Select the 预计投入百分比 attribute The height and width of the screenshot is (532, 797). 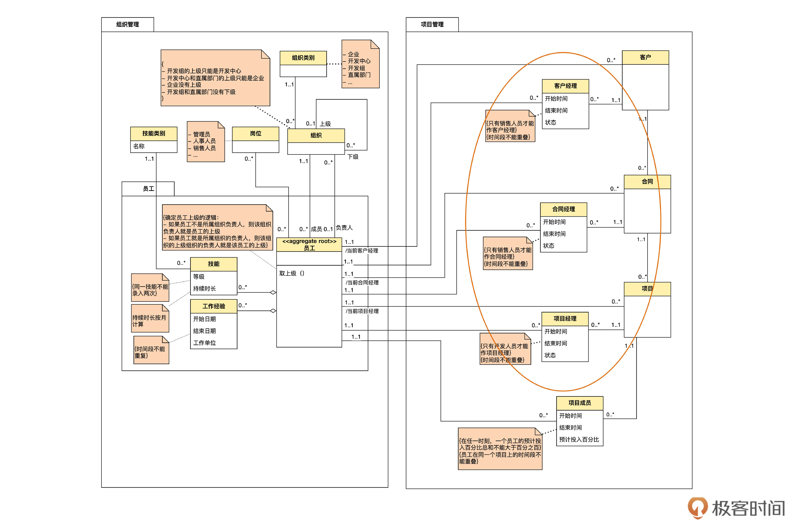(x=579, y=439)
